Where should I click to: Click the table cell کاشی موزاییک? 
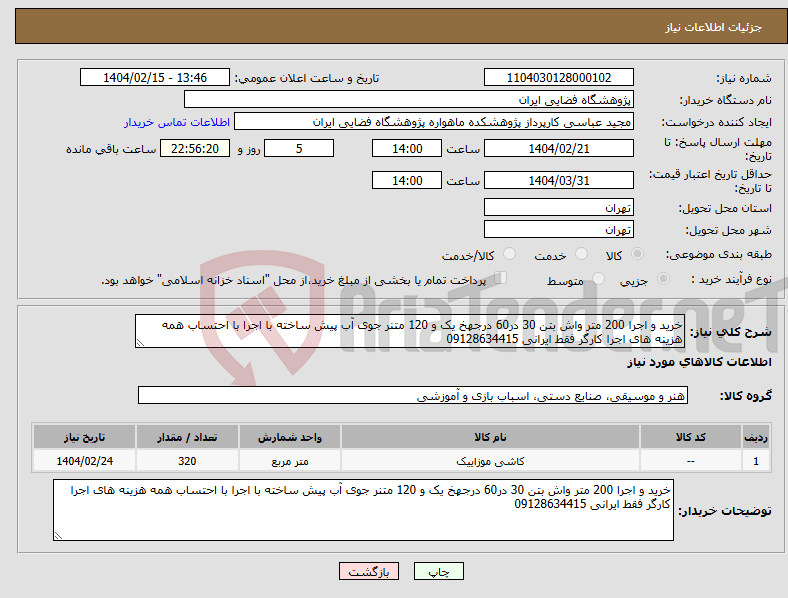tap(490, 461)
